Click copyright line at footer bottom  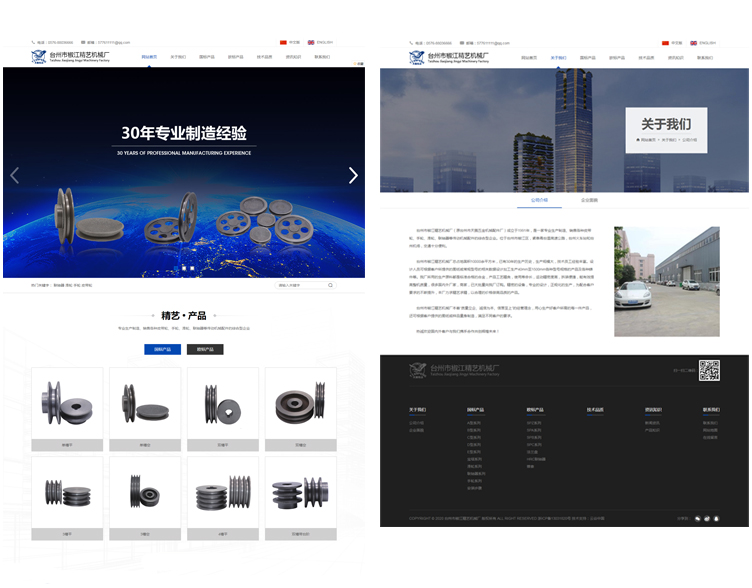click(x=506, y=518)
